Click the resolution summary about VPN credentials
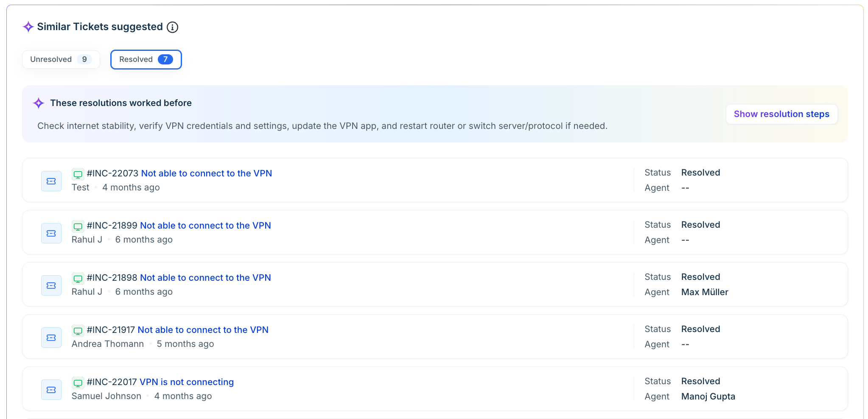868x419 pixels. pyautogui.click(x=322, y=126)
